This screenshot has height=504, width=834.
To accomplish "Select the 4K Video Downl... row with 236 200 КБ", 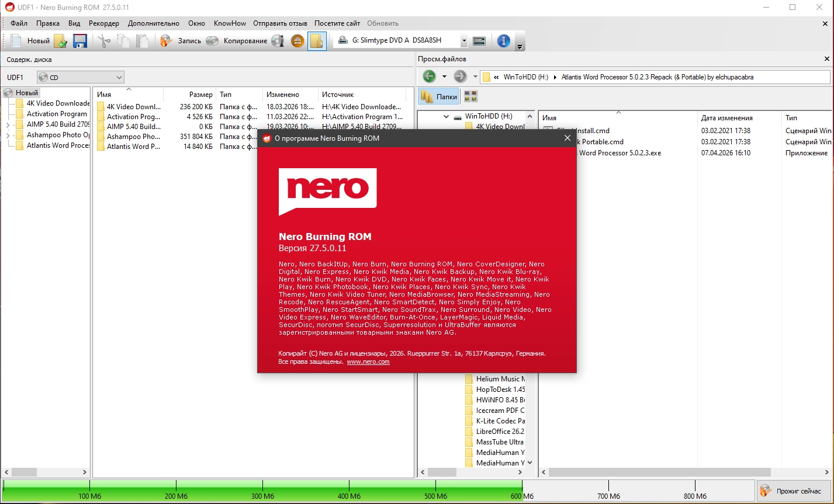I will tap(250, 107).
